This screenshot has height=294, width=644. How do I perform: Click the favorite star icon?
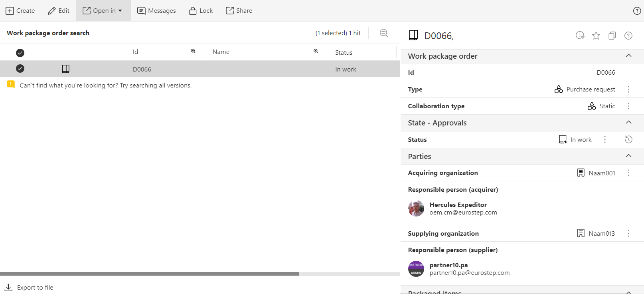pos(596,36)
